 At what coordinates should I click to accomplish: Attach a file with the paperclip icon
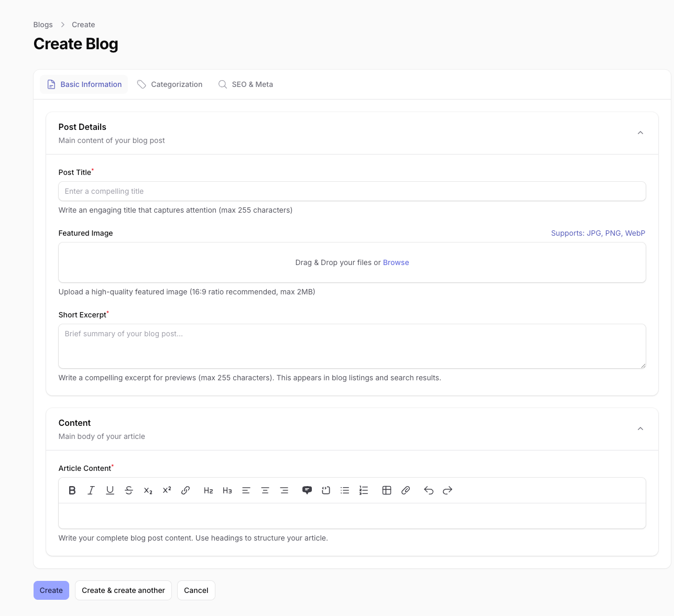(x=406, y=490)
